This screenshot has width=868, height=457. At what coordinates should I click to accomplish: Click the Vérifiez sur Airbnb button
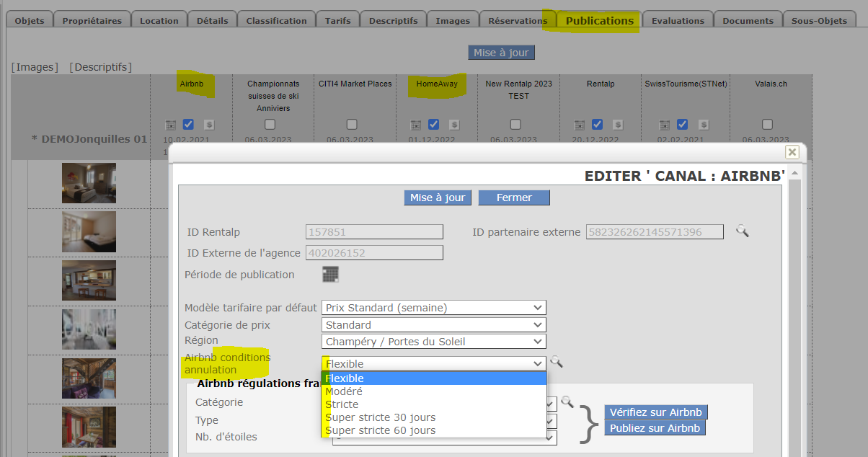656,412
